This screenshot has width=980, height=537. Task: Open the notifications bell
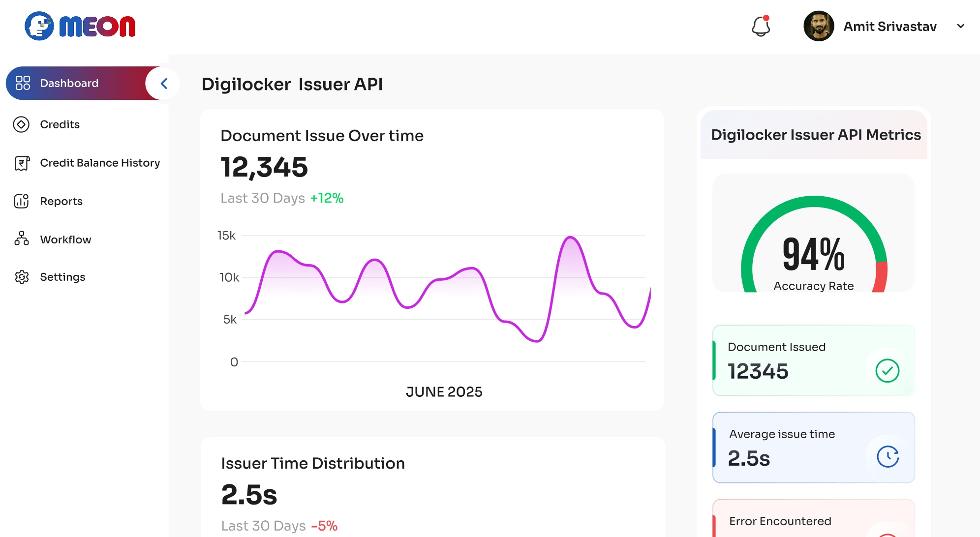point(761,26)
